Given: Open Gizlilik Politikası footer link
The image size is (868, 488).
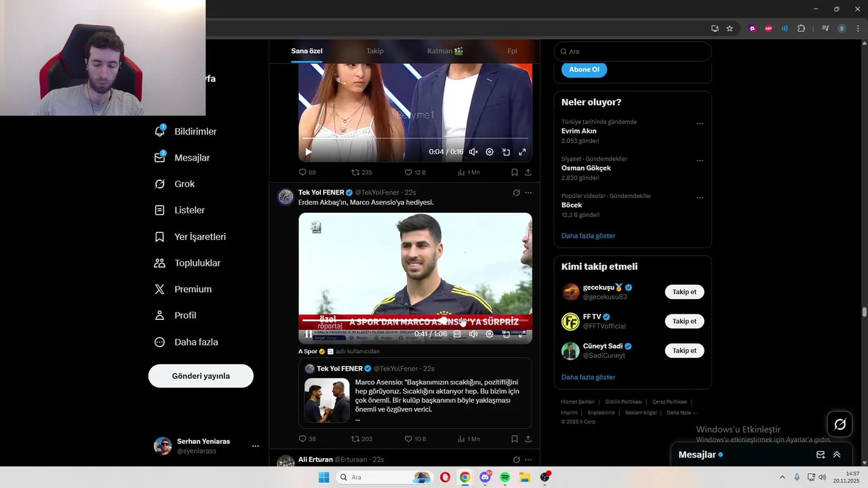Looking at the screenshot, I should (x=623, y=402).
